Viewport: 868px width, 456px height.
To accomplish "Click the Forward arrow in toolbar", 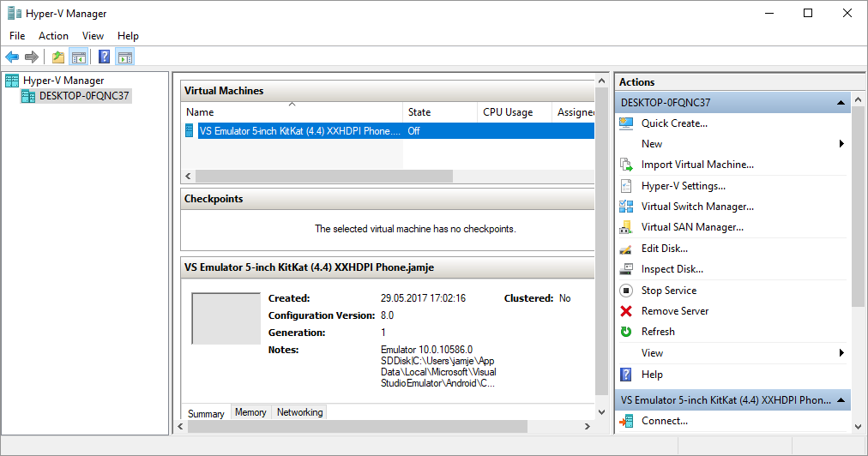I will (32, 57).
